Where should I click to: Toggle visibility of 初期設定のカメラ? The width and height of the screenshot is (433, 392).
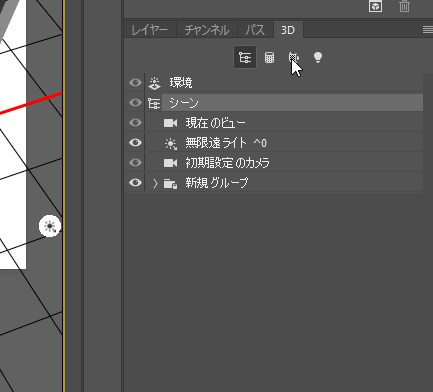pos(135,162)
